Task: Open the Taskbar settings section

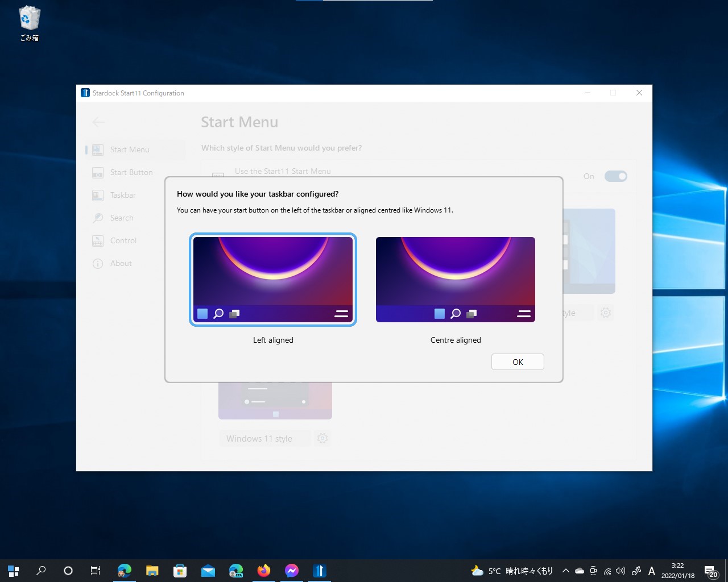Action: pyautogui.click(x=135, y=195)
